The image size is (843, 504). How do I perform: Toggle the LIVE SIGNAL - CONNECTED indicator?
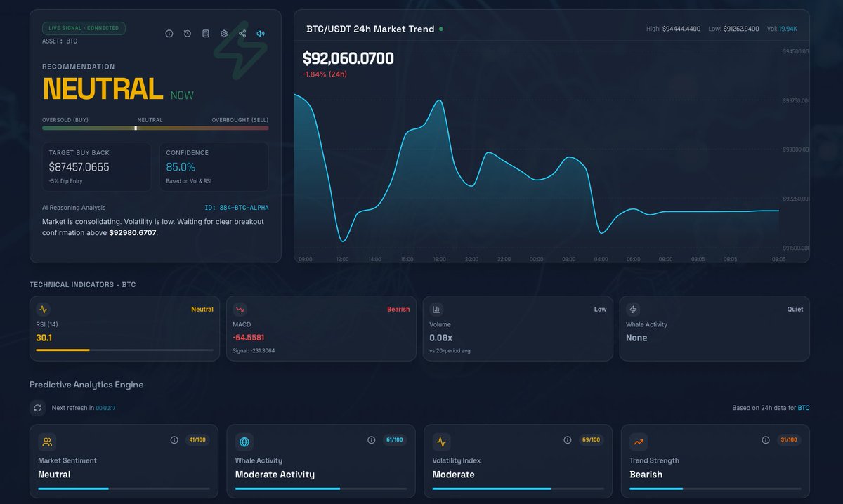84,29
